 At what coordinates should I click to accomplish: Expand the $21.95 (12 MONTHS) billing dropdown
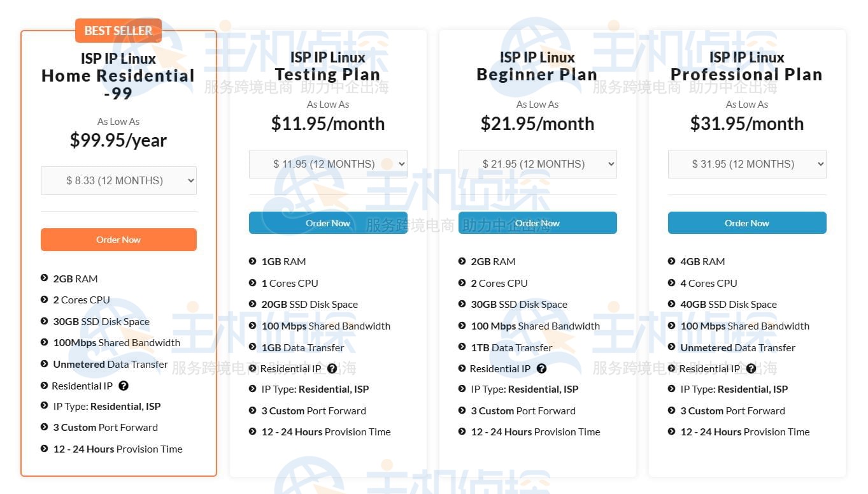537,164
